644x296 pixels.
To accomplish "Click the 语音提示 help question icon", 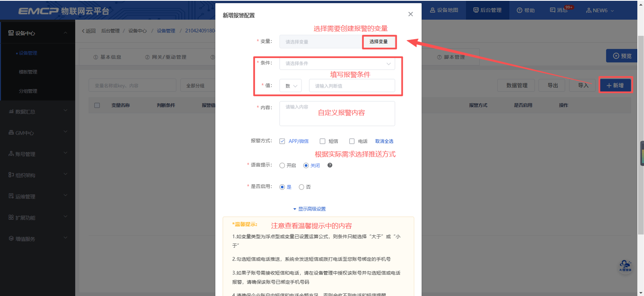I will pos(330,165).
